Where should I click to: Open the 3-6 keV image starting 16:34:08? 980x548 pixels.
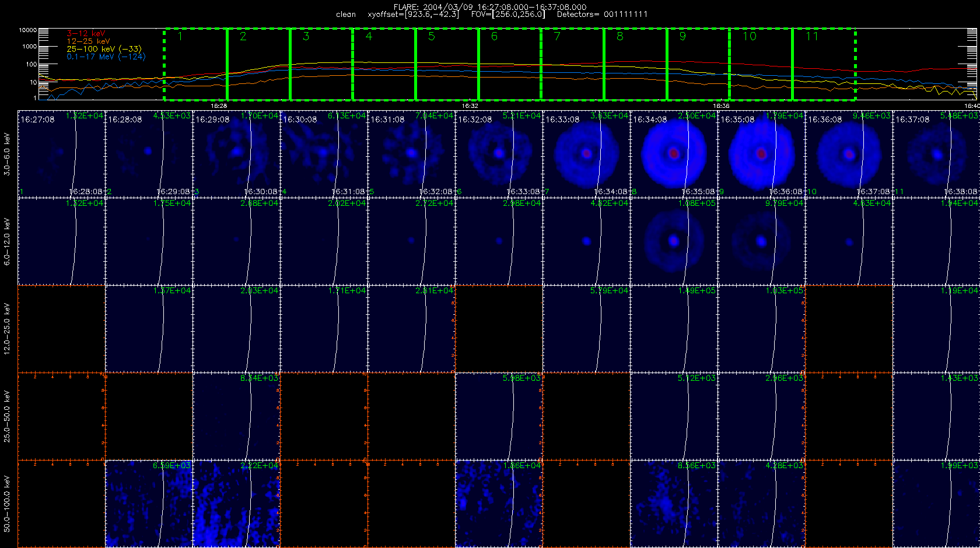tap(674, 154)
